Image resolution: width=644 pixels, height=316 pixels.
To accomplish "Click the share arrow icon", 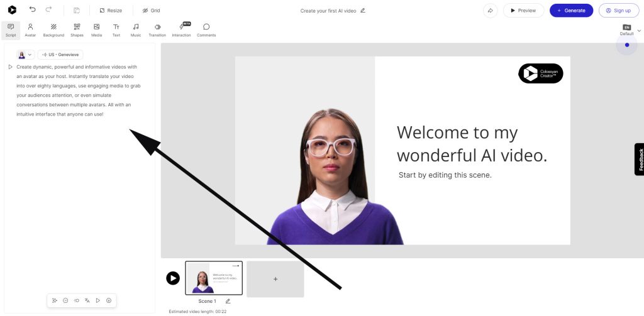I will (x=490, y=10).
